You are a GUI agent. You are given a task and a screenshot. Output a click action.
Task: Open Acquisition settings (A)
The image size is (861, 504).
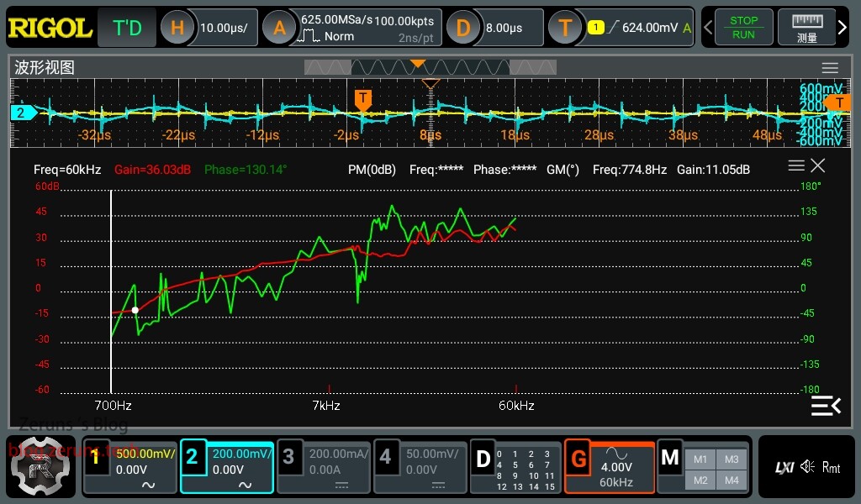pos(279,28)
